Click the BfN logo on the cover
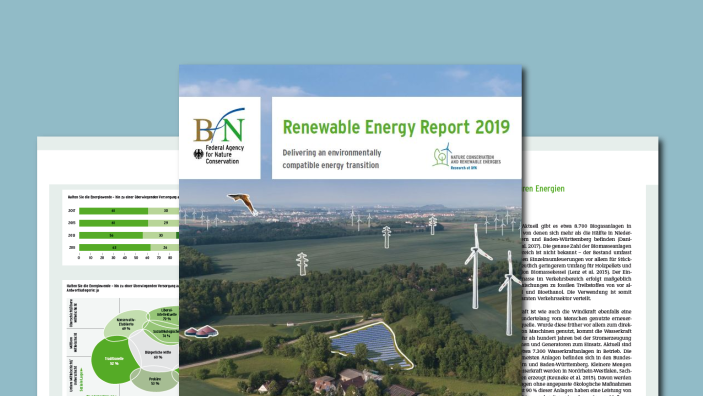 pos(219,125)
